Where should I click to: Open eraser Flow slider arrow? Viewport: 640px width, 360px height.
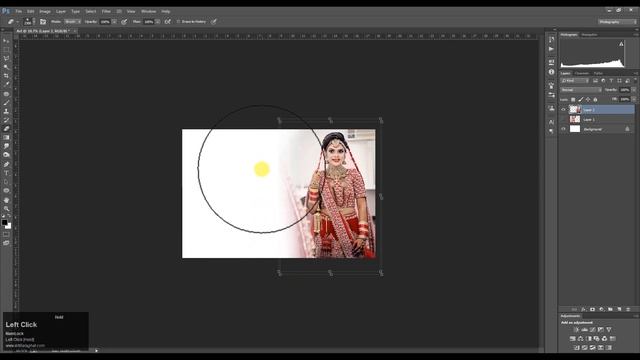tap(158, 22)
